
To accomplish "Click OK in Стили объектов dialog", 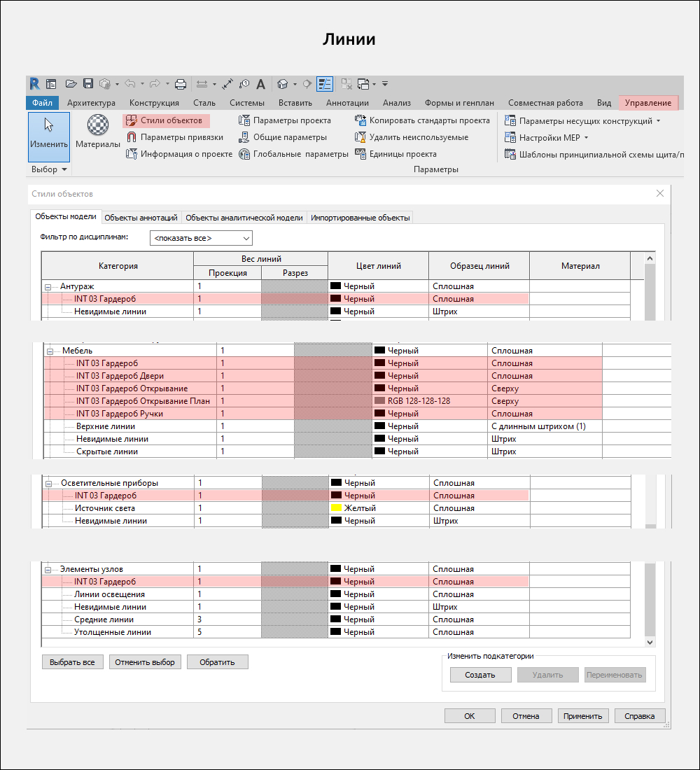I will (x=470, y=716).
